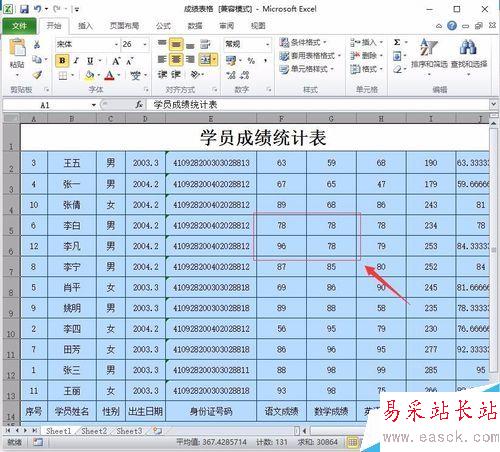Open the font color dropdown arrow
The image size is (500, 452).
pos(119,76)
